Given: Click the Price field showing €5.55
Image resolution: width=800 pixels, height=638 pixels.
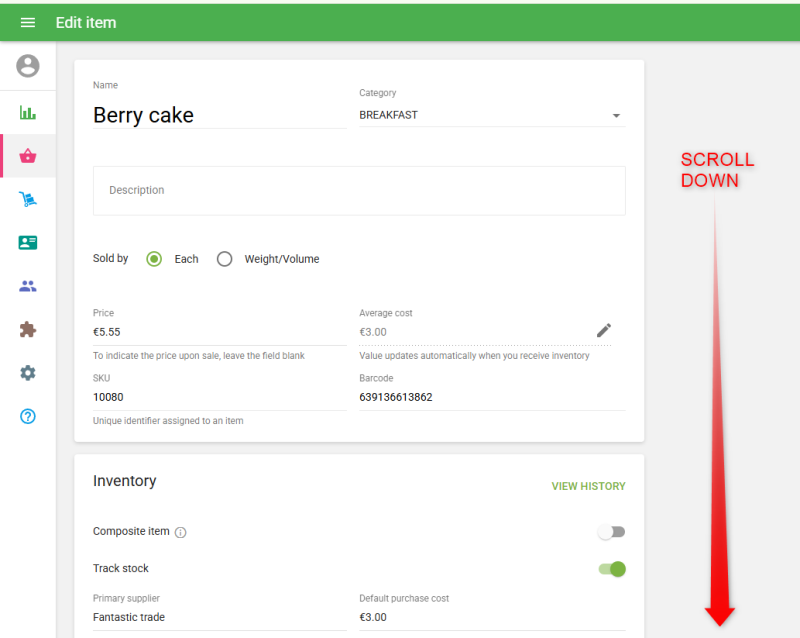Looking at the screenshot, I should pos(219,332).
